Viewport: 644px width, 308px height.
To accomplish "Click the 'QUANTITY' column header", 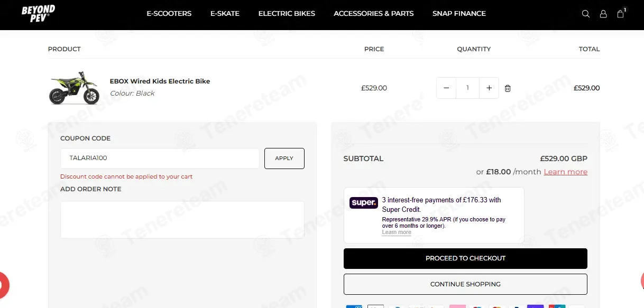I will 474,49.
